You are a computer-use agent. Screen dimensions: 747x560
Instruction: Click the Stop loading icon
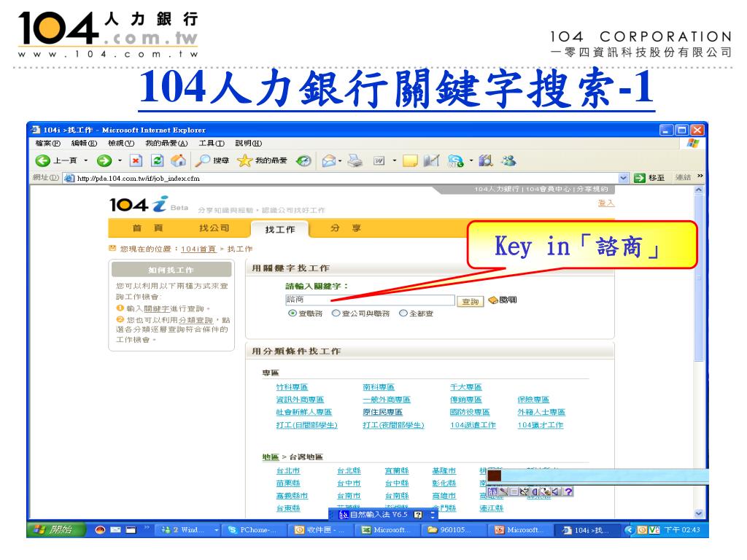click(x=136, y=161)
